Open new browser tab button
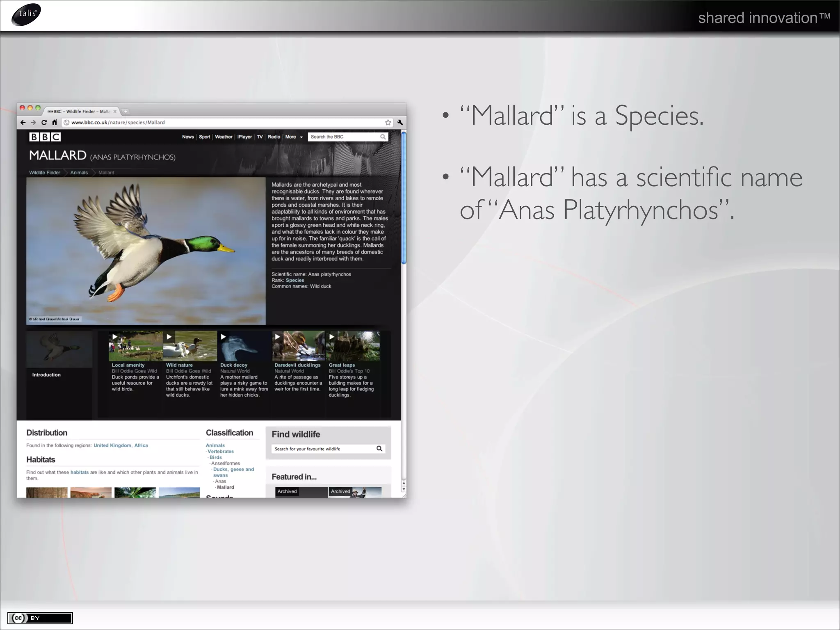The image size is (840, 630). (126, 111)
